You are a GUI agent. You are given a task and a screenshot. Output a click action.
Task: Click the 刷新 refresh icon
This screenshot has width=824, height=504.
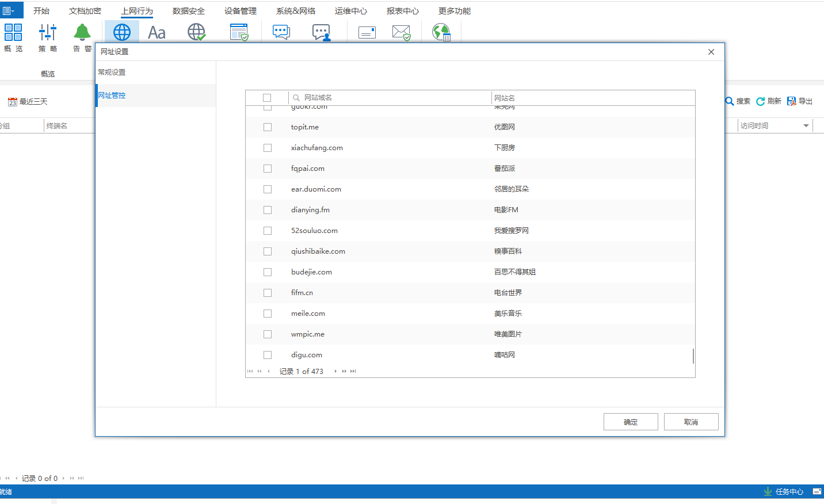pos(761,101)
